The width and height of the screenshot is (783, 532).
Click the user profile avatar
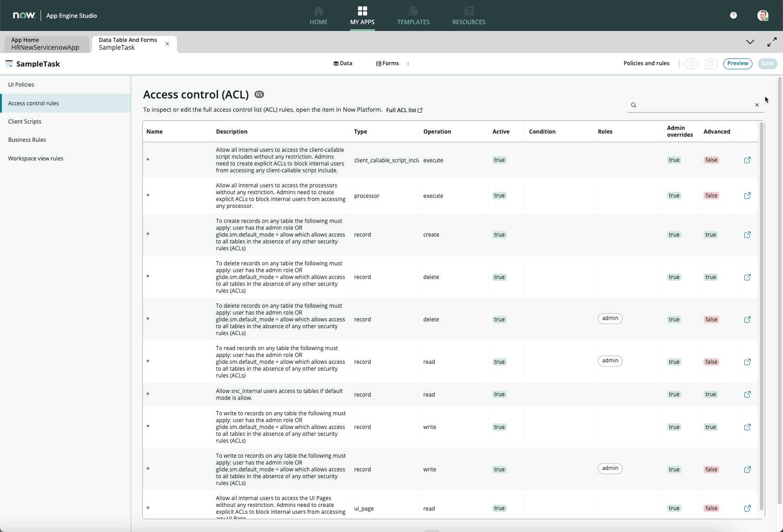[x=762, y=15]
